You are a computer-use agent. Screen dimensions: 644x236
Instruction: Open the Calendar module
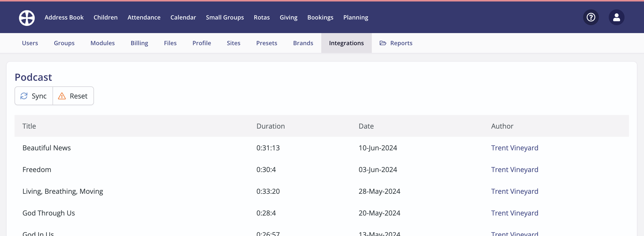pyautogui.click(x=183, y=17)
